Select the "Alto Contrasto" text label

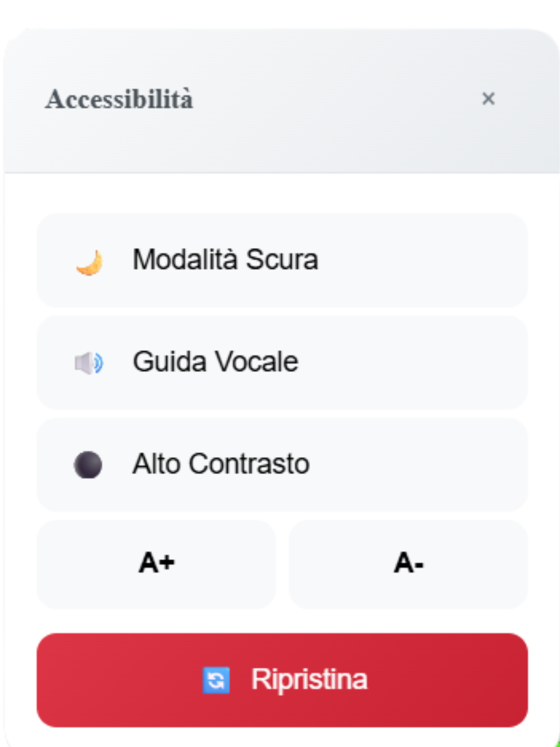221,464
